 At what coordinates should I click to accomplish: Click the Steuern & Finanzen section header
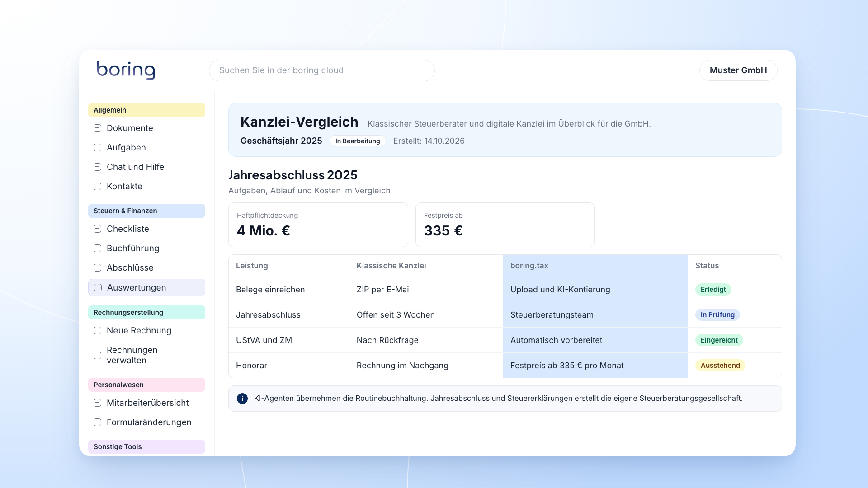point(146,211)
